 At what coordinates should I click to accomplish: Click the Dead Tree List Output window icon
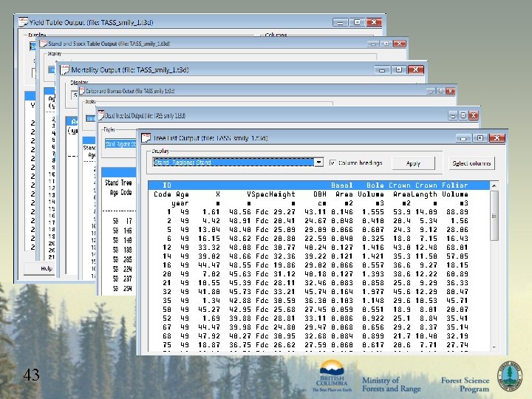tap(100, 115)
